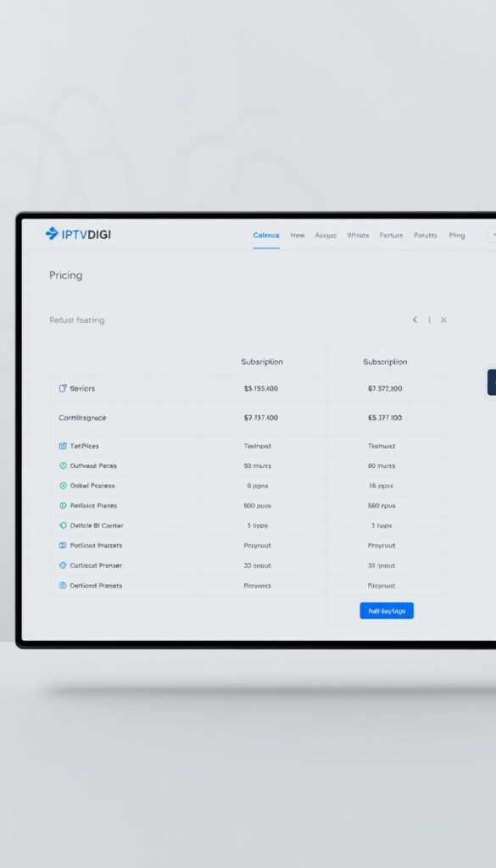Click the Cottiocat Protser row label
Screen dimensions: 496x868
point(97,565)
